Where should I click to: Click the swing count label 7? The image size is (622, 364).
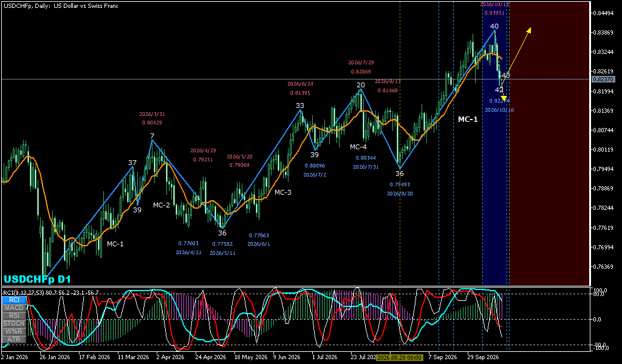(152, 136)
